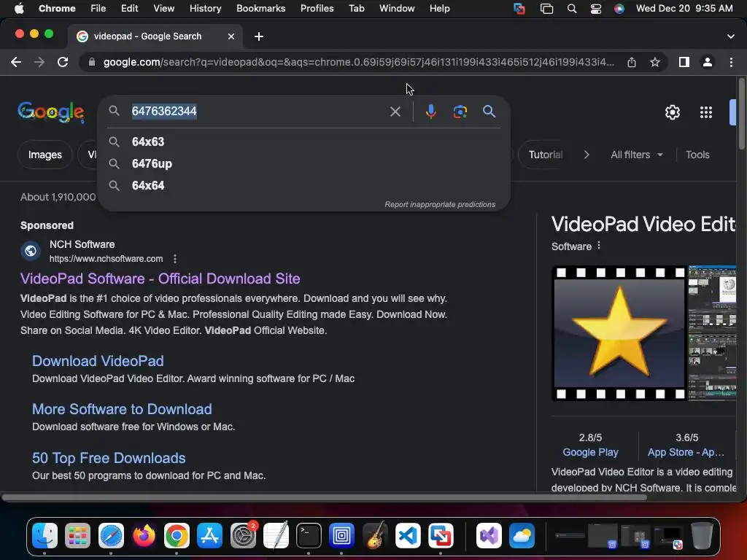Open the Download VideoPad link

click(98, 361)
